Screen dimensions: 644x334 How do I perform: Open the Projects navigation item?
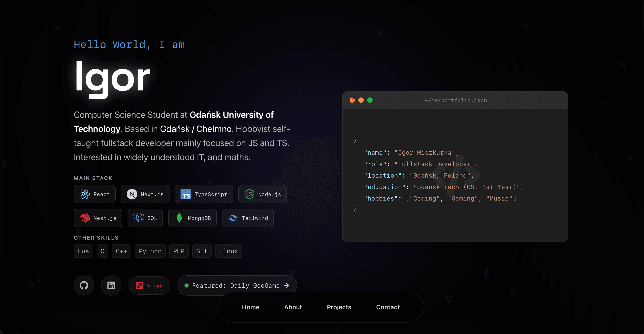(x=339, y=307)
